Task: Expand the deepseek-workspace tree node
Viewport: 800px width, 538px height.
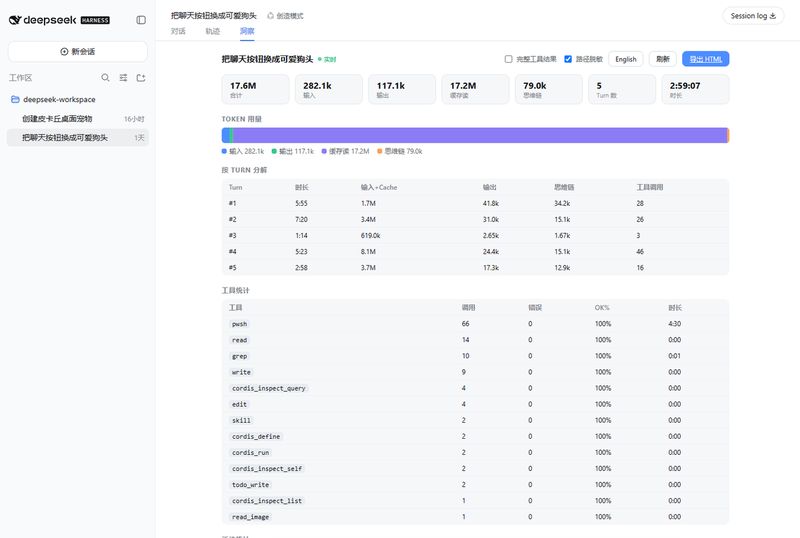Action: pos(59,99)
